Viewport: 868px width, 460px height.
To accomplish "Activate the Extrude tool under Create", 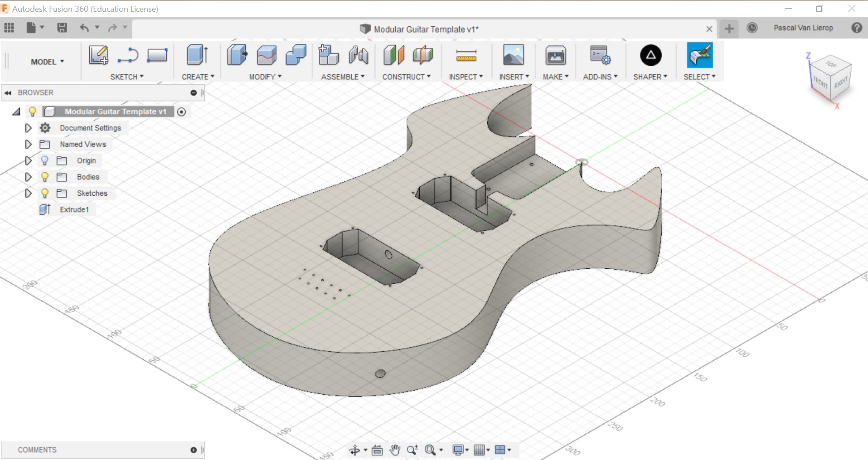I will coord(197,55).
